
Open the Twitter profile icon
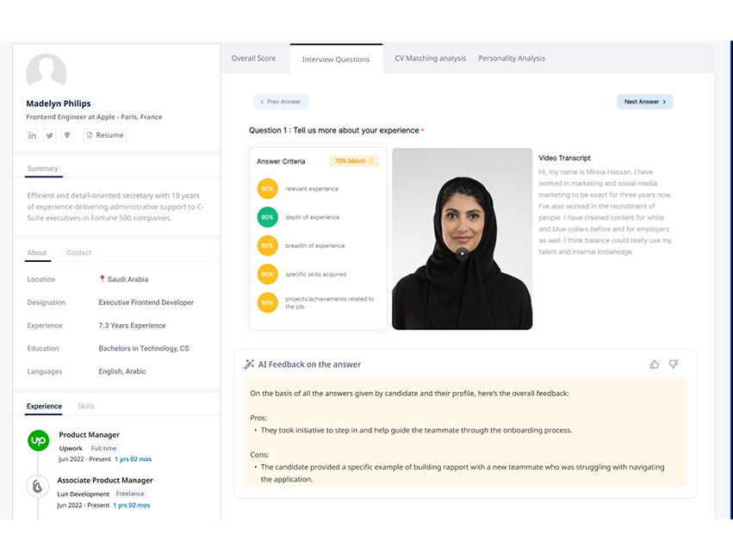tap(50, 135)
